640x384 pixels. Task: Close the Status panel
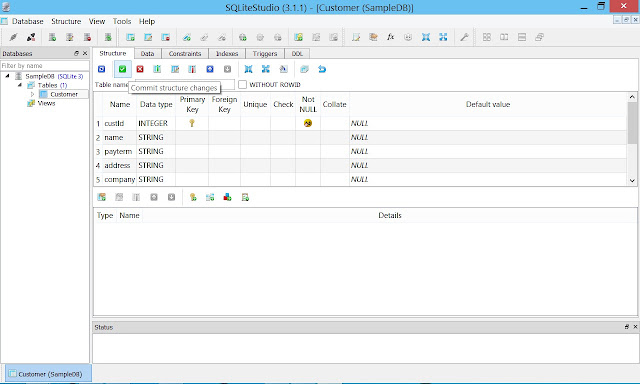pos(635,326)
